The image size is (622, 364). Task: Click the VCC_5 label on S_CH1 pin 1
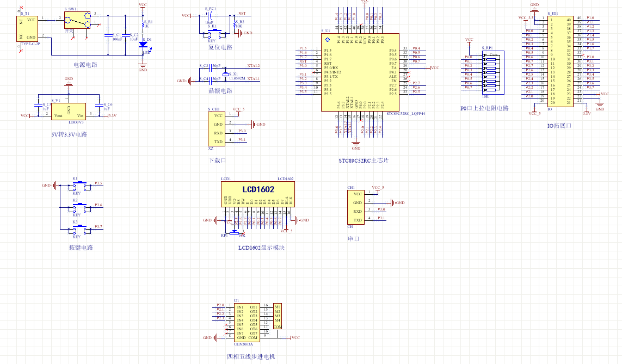pos(238,109)
